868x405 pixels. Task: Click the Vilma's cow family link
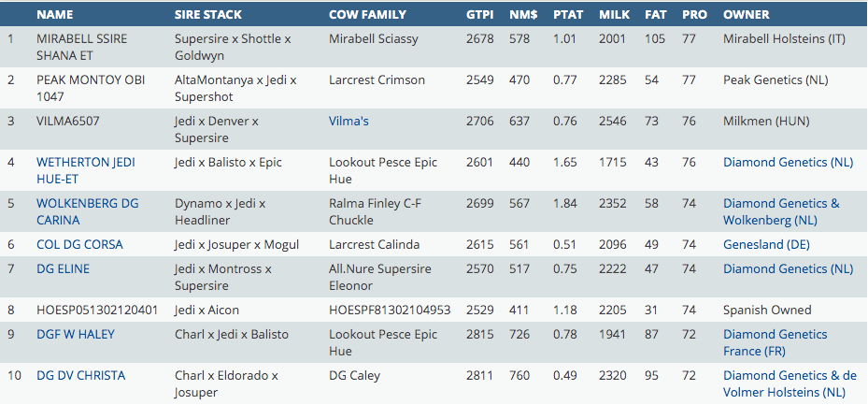tap(349, 121)
